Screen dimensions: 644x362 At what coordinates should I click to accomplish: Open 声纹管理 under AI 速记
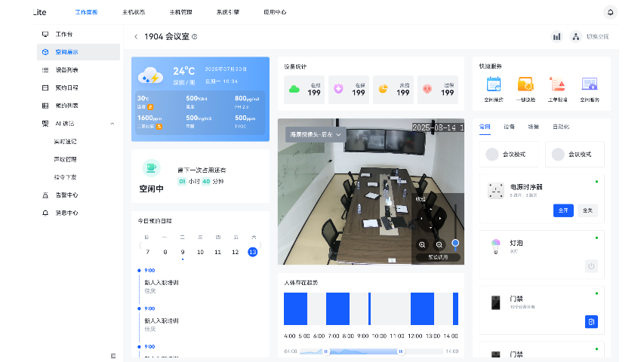65,159
